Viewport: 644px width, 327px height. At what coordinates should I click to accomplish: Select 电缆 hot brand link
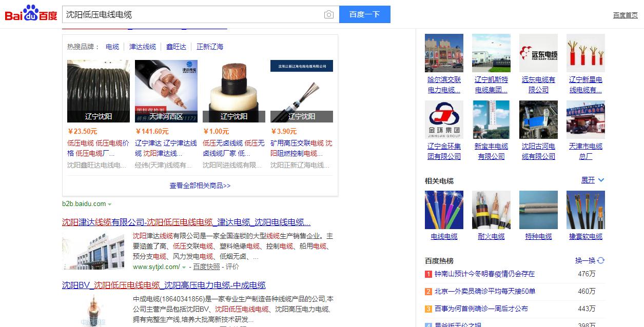point(112,47)
